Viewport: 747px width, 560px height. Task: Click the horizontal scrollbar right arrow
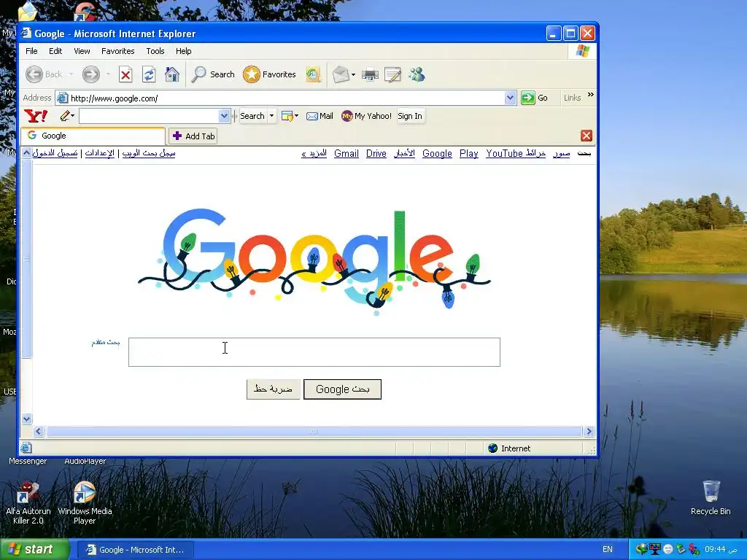pyautogui.click(x=589, y=432)
